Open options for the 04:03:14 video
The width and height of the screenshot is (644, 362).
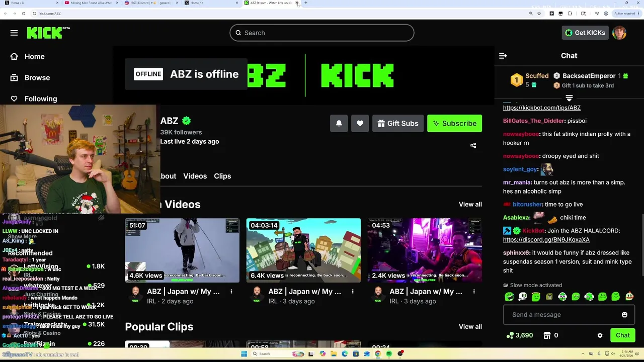pyautogui.click(x=353, y=292)
